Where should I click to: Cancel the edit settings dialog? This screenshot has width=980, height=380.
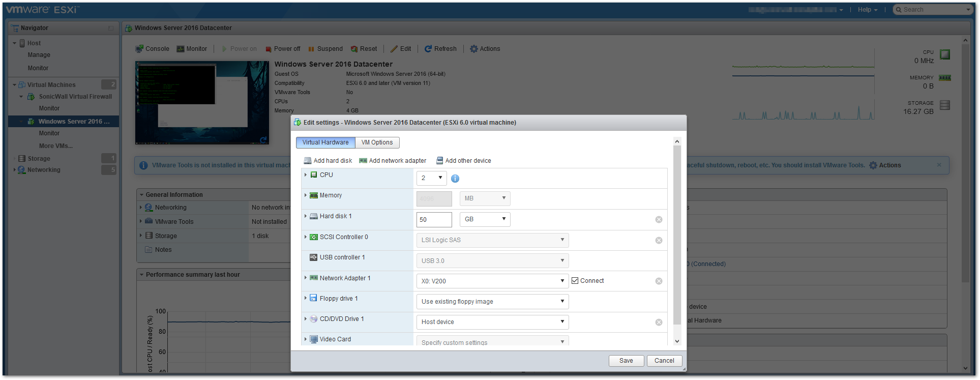664,361
